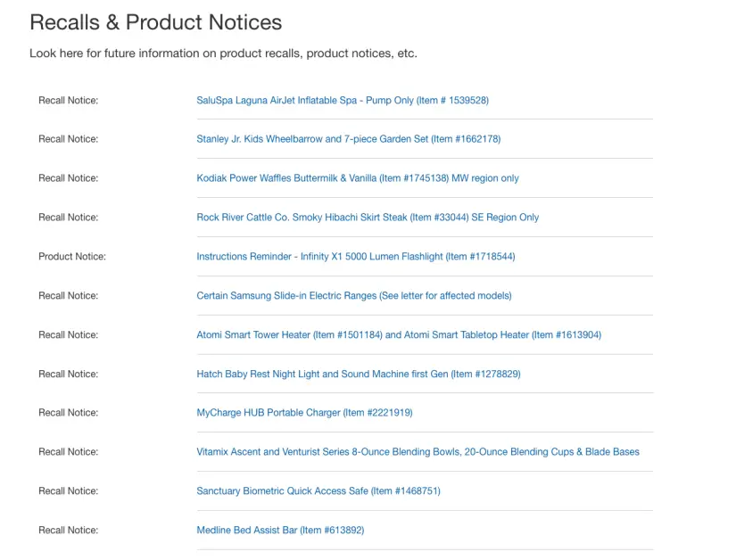736x560 pixels.
Task: View Kodiak Power Waffles recall notice
Action: tap(357, 178)
